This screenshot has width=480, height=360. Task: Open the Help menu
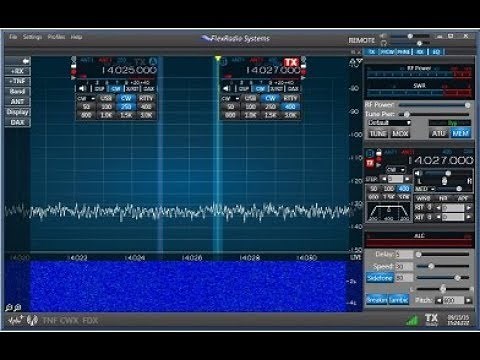click(76, 37)
